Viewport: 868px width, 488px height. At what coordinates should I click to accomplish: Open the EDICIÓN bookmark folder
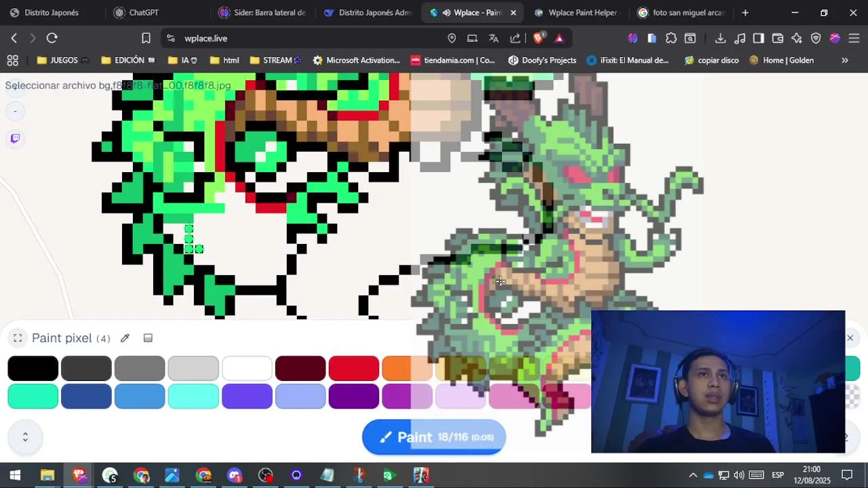click(x=128, y=60)
